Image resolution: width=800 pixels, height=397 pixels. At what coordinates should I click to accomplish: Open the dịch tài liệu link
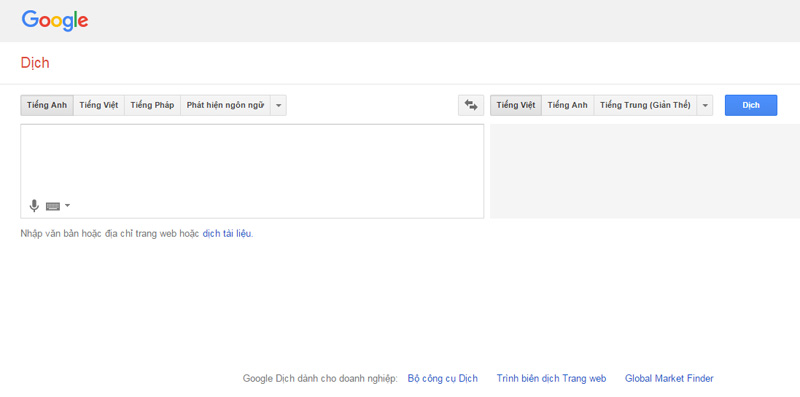(x=227, y=234)
